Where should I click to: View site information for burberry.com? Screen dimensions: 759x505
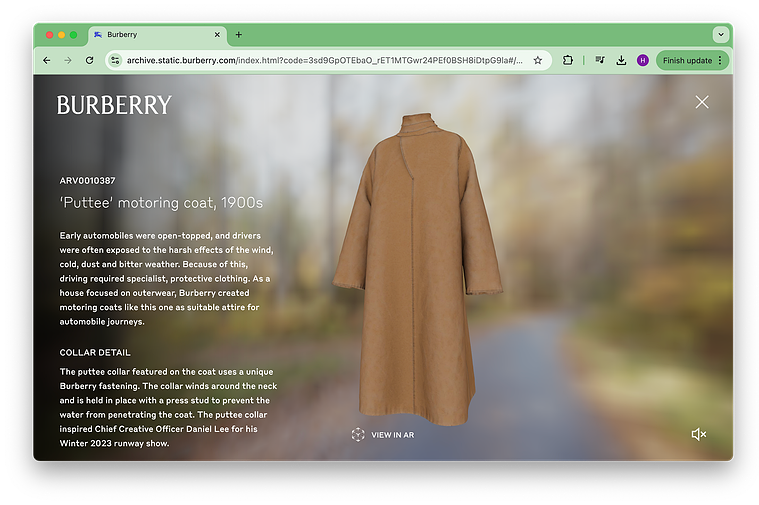[115, 61]
